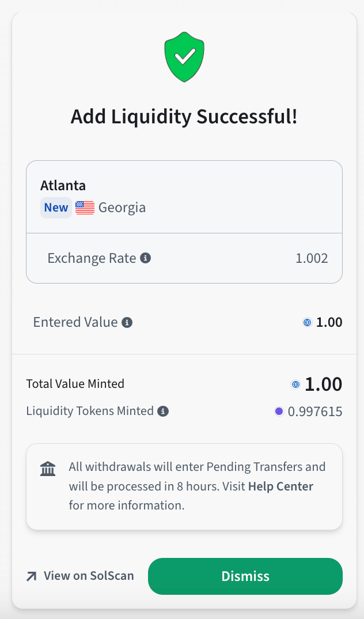Click the coin icon beside Total Value Minted amount
This screenshot has height=619, width=364.
point(295,384)
